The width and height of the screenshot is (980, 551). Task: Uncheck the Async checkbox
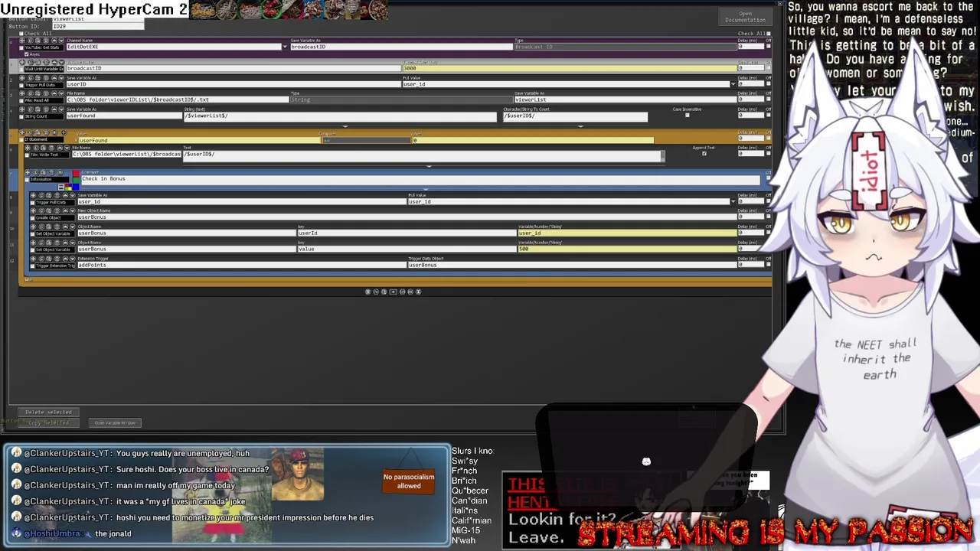pyautogui.click(x=27, y=54)
